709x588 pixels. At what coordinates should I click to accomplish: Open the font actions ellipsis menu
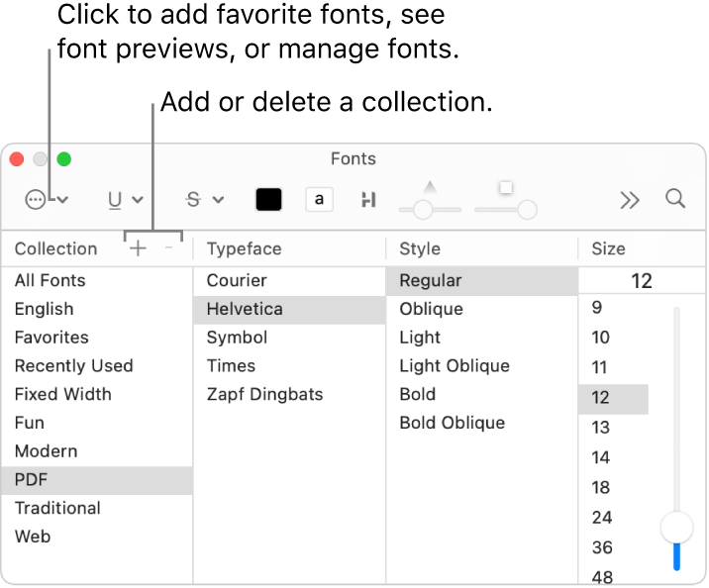click(47, 200)
